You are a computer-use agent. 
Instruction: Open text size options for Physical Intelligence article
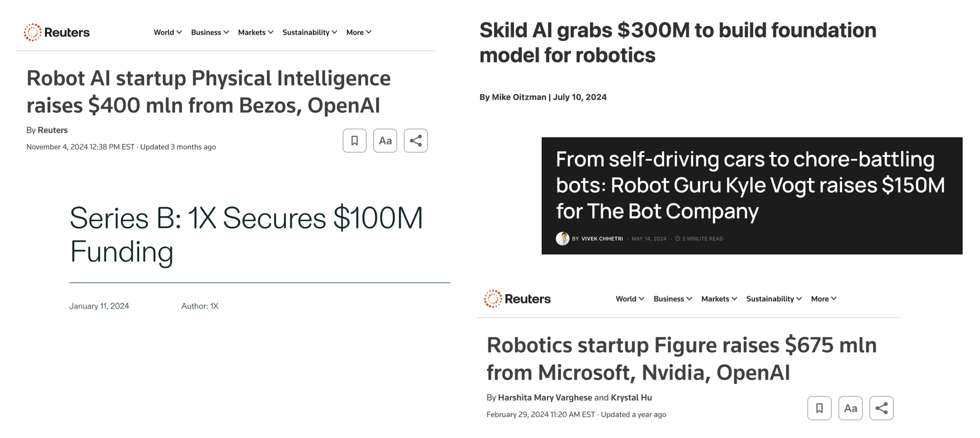coord(385,141)
